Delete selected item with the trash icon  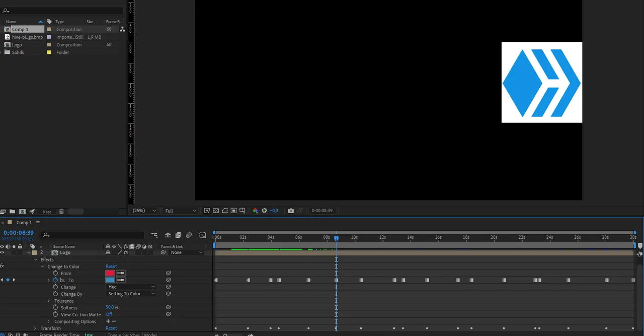(61, 212)
